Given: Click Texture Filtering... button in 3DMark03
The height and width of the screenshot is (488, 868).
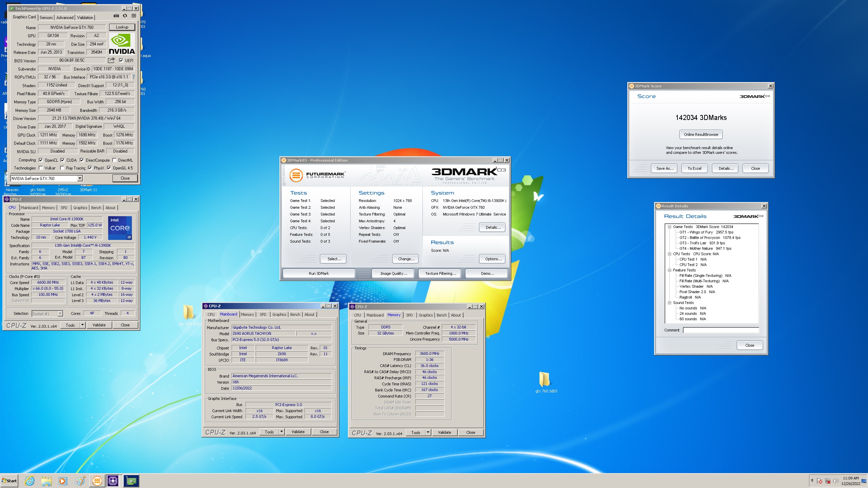Looking at the screenshot, I should (x=440, y=273).
